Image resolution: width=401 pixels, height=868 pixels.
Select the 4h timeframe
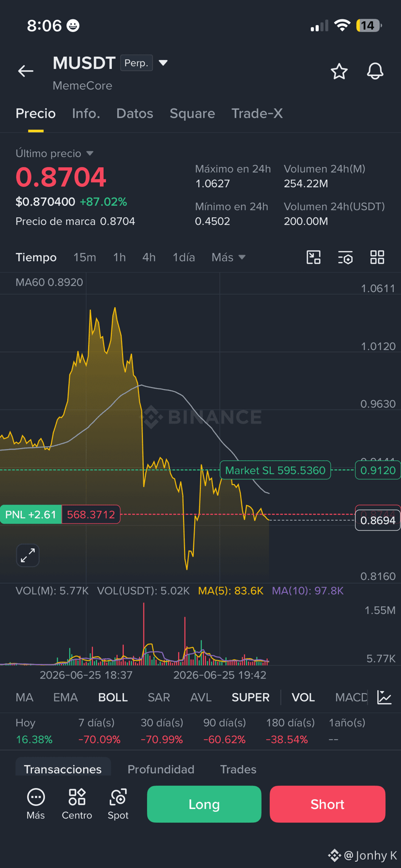(149, 257)
